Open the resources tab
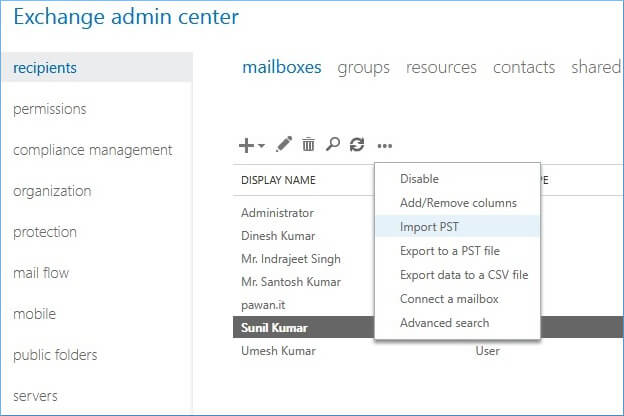 tap(441, 68)
